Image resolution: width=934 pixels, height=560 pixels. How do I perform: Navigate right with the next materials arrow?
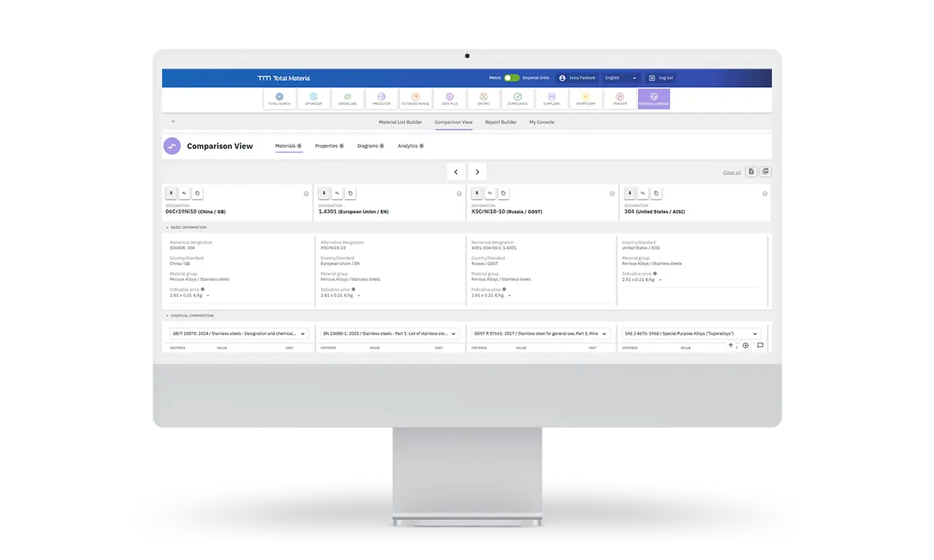point(477,172)
